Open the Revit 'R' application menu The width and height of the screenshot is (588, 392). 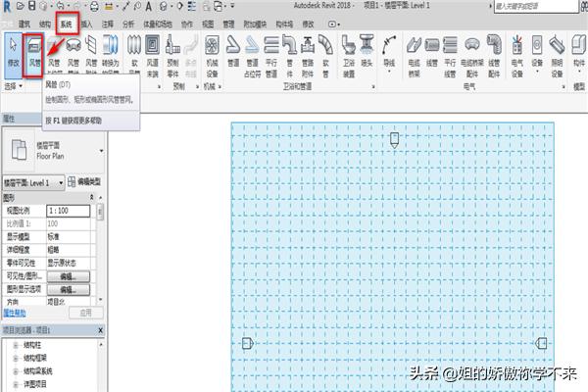click(x=7, y=6)
